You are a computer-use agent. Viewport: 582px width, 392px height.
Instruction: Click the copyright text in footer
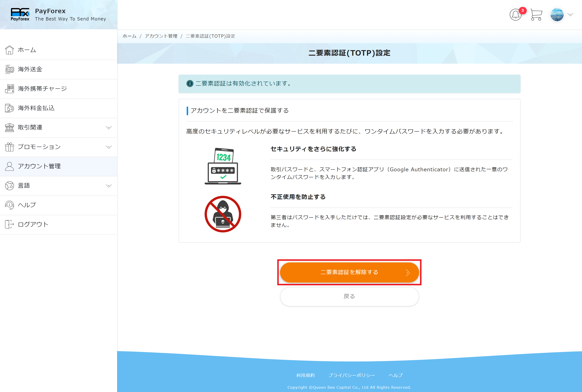click(x=349, y=387)
